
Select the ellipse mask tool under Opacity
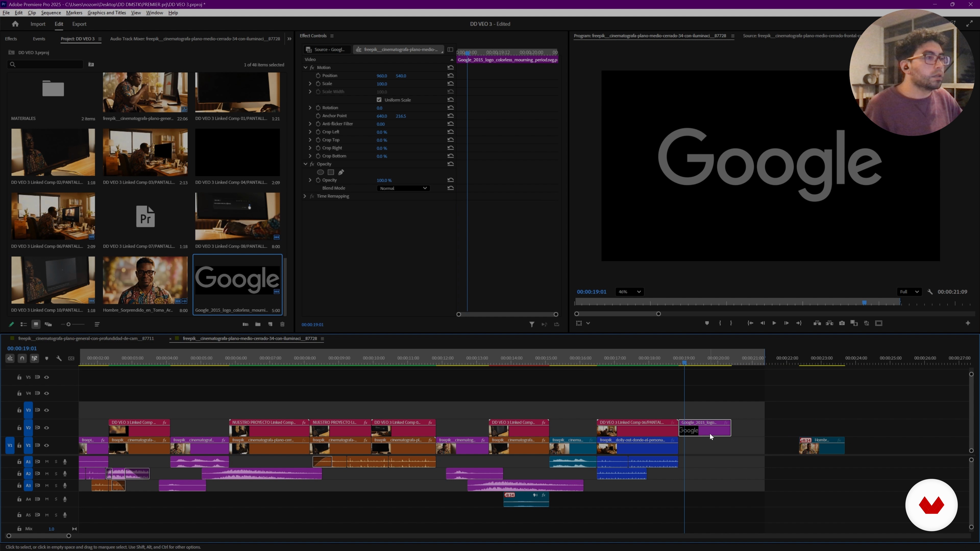coord(321,172)
